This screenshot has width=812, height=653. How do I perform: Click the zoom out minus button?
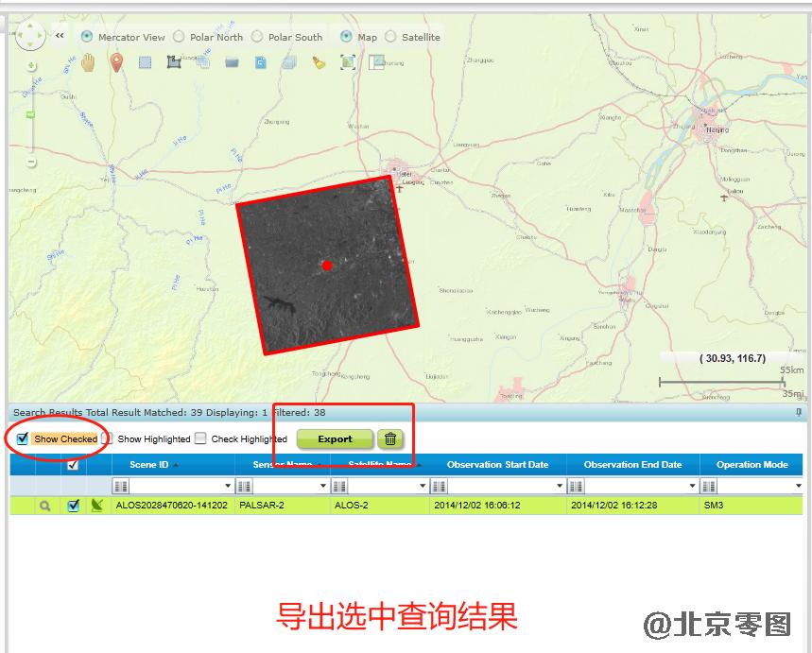tap(31, 162)
